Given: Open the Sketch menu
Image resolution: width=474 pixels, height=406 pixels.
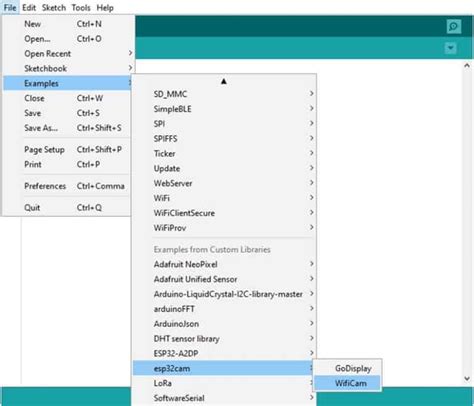Looking at the screenshot, I should pos(54,8).
